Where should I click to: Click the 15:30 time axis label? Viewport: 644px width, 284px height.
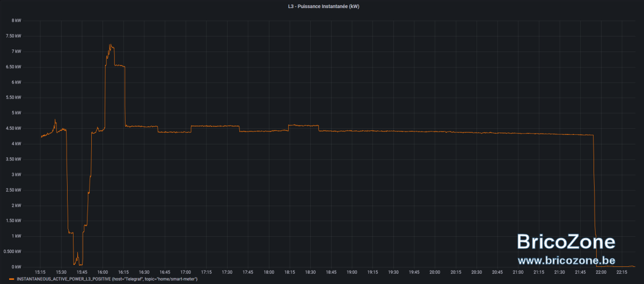[61, 272]
